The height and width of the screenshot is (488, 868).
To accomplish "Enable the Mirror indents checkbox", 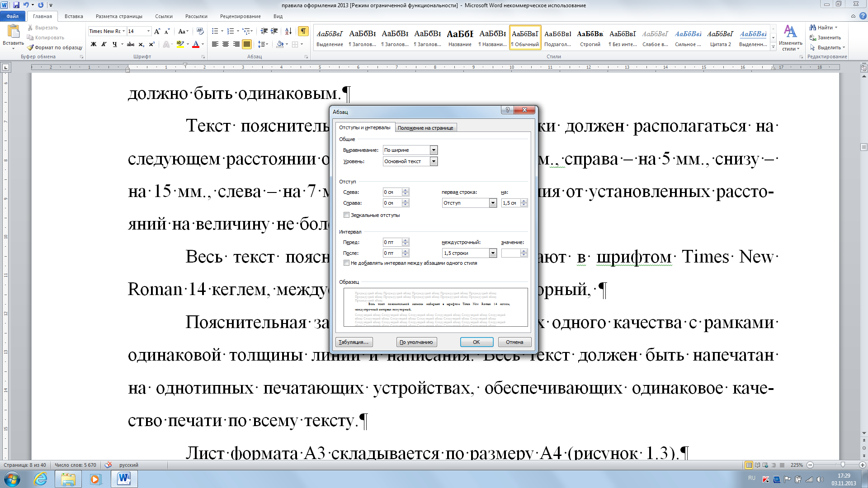I will (347, 215).
